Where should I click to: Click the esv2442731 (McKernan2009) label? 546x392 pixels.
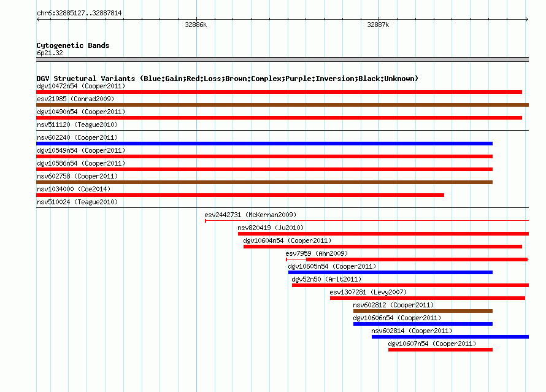(250, 215)
